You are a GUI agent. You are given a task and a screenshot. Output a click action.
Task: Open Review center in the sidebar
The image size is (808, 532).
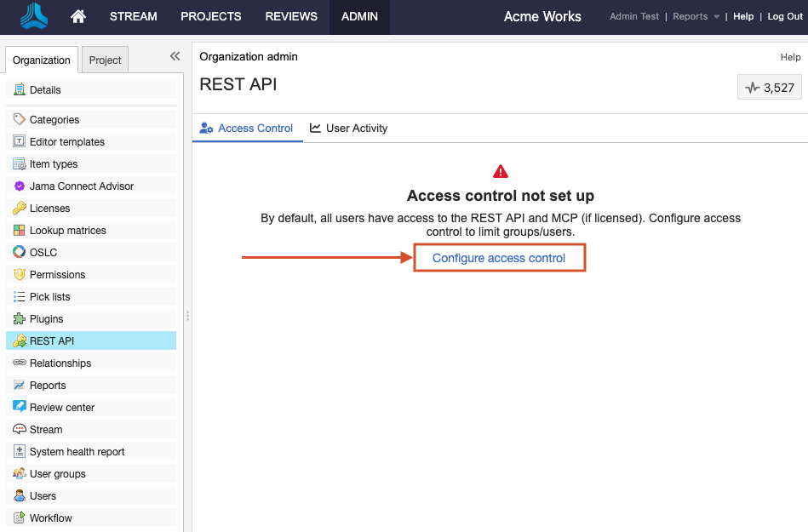[x=91, y=408]
